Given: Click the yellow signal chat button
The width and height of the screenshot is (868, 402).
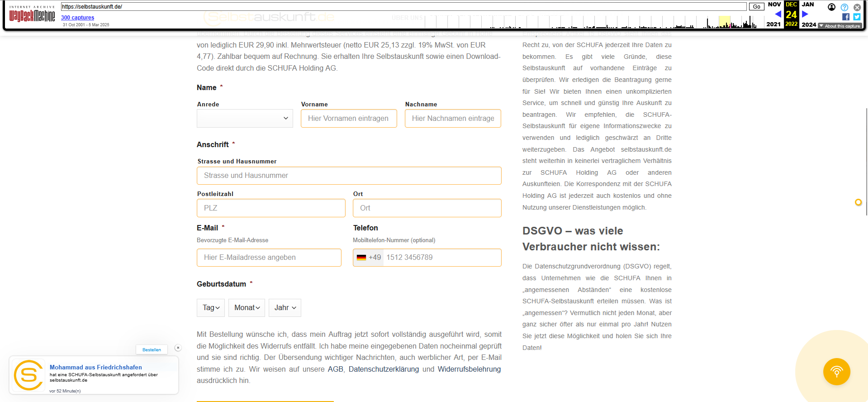Looking at the screenshot, I should tap(836, 372).
